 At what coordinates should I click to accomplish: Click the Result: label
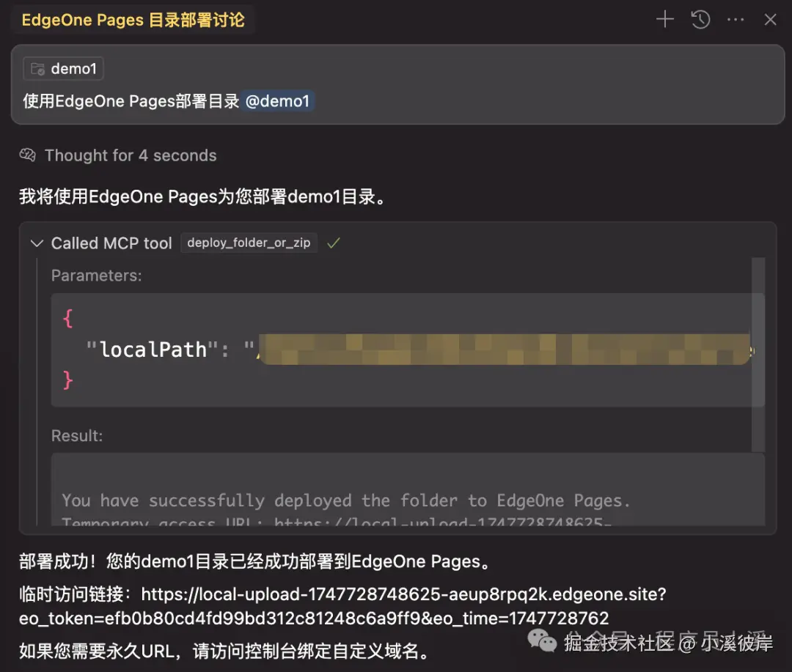(x=77, y=436)
